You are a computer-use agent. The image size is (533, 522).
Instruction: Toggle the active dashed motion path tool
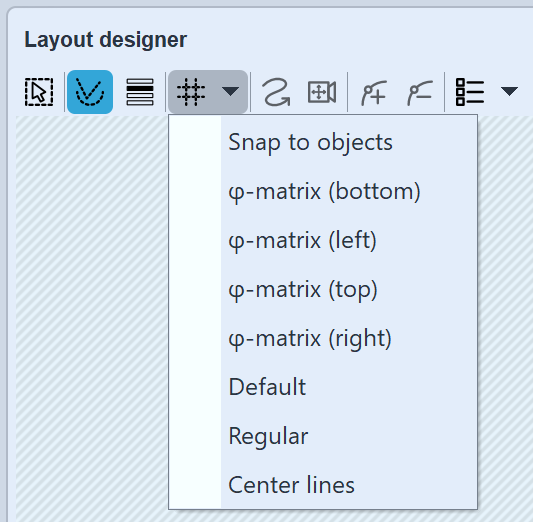coord(90,92)
